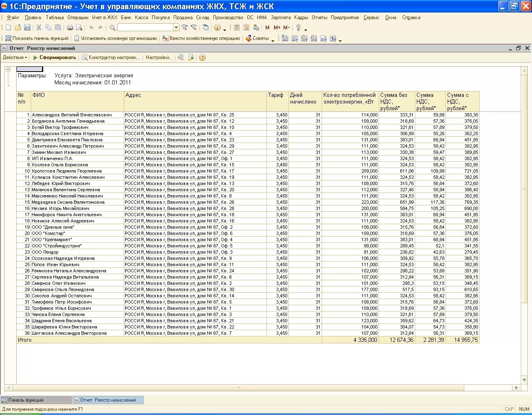
Task: Select the Тариф column header
Action: coord(278,101)
